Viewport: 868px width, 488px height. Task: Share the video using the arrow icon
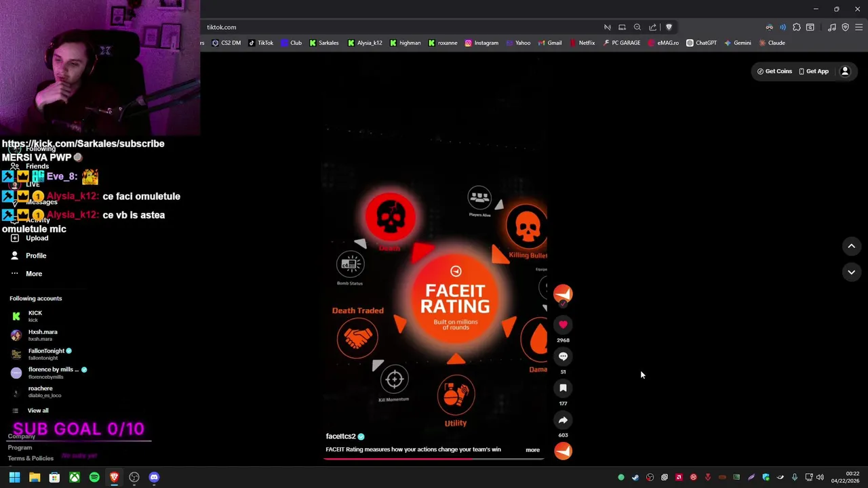563,420
